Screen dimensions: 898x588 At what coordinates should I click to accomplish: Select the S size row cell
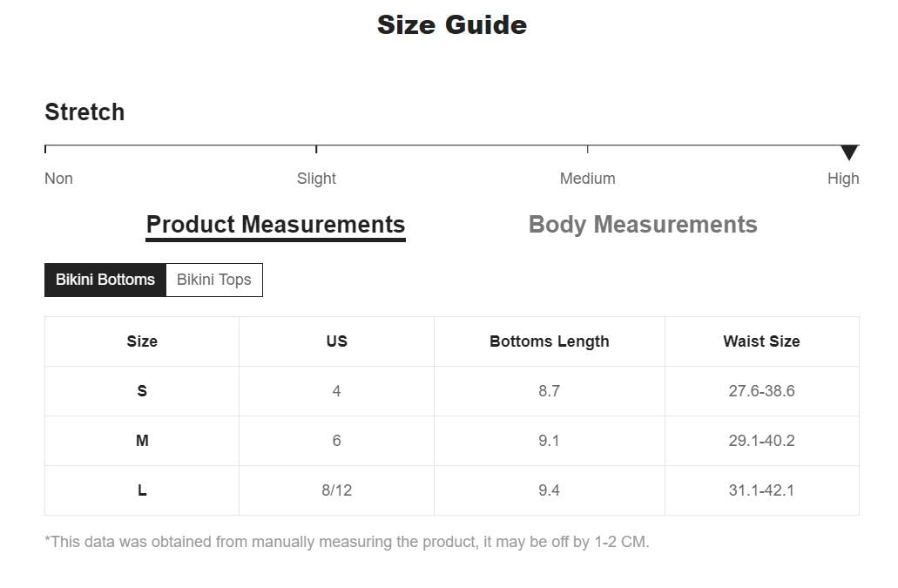[x=142, y=391]
